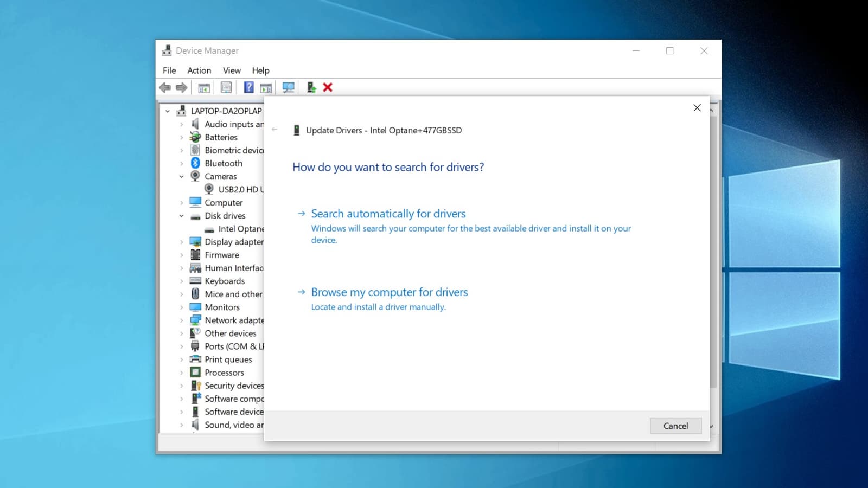
Task: Choose Search automatically for drivers
Action: (x=388, y=214)
